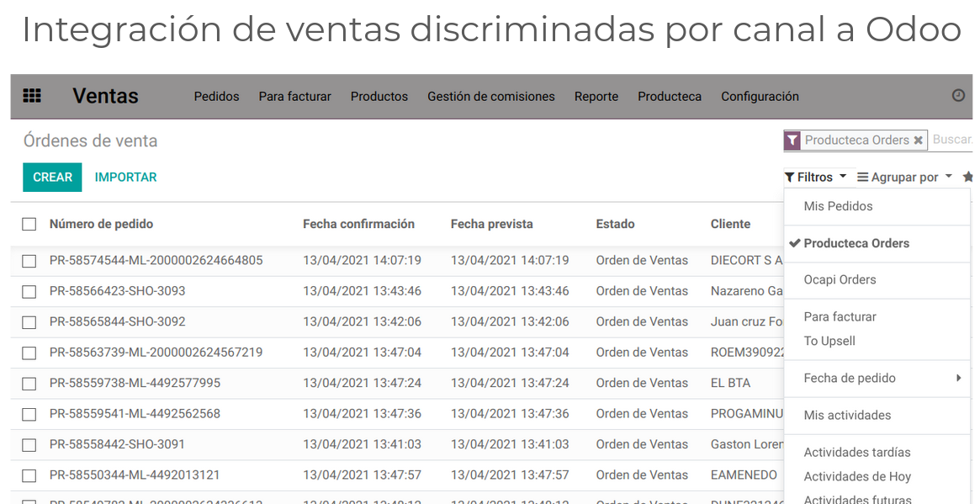Click the funnel icon in search facet
980x504 pixels.
792,140
